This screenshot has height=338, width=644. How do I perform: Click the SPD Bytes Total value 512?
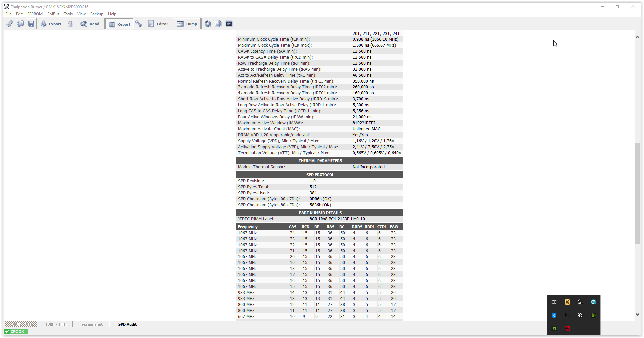tap(313, 187)
